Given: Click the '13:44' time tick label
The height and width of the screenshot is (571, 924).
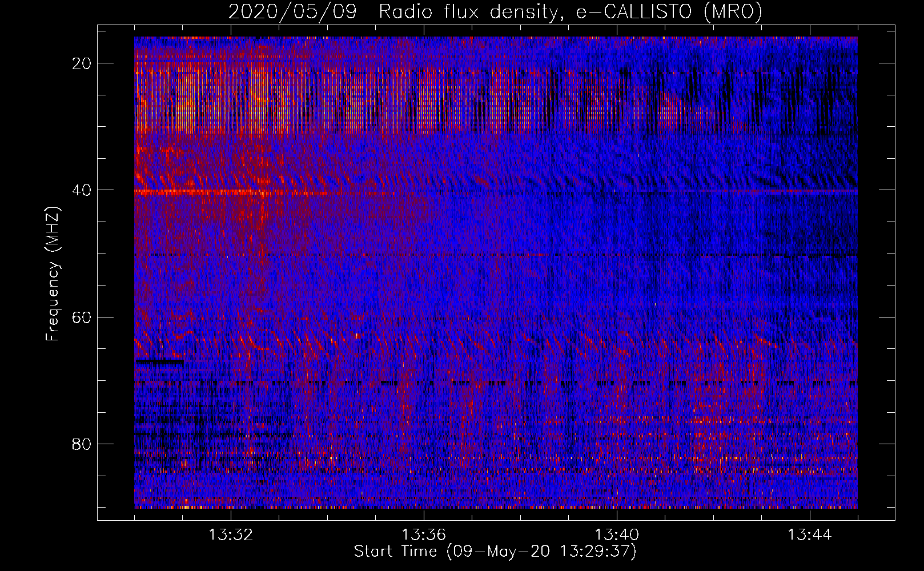Looking at the screenshot, I should point(810,535).
